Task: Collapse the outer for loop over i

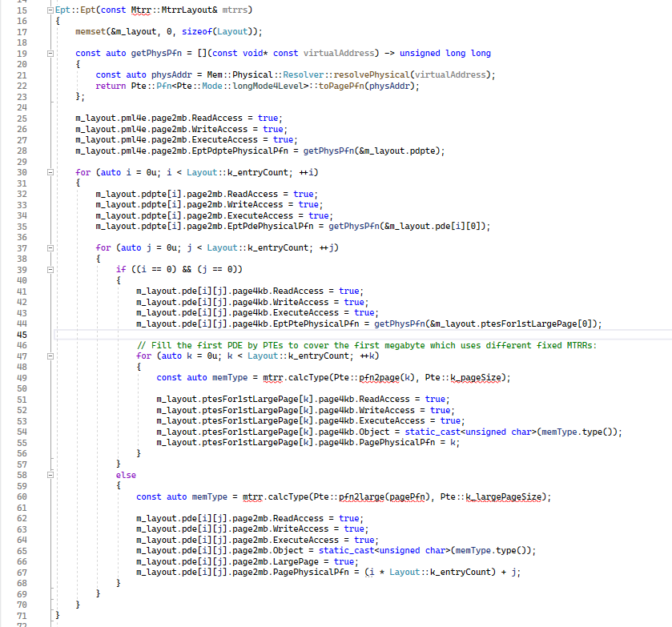Action: (50, 171)
